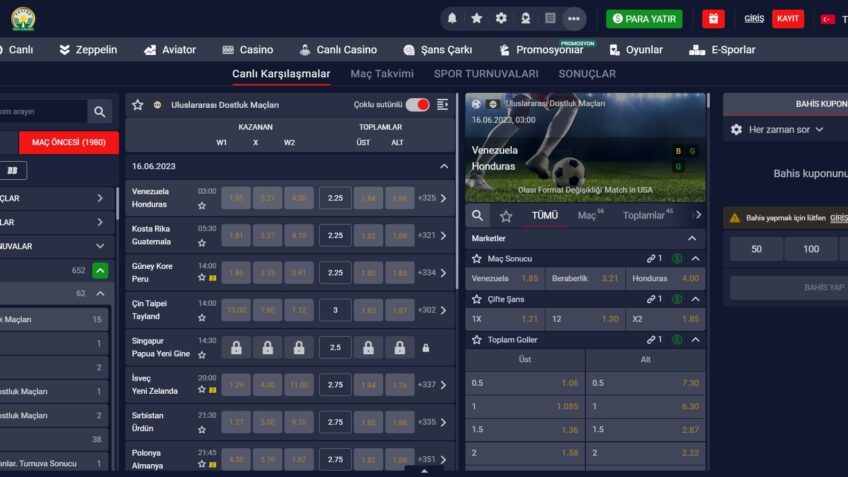Switch to the Maç Takvimi tab

coord(381,74)
